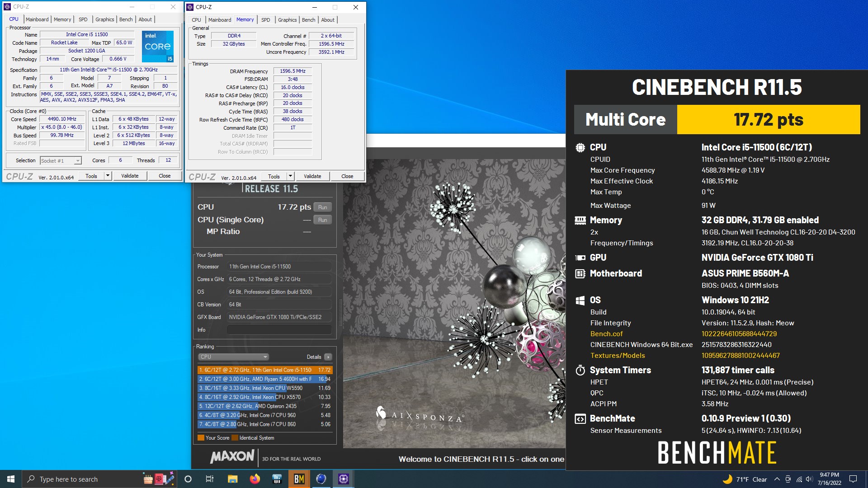The width and height of the screenshot is (868, 488).
Task: Run the Cinebench CPU multi-core test
Action: click(322, 207)
